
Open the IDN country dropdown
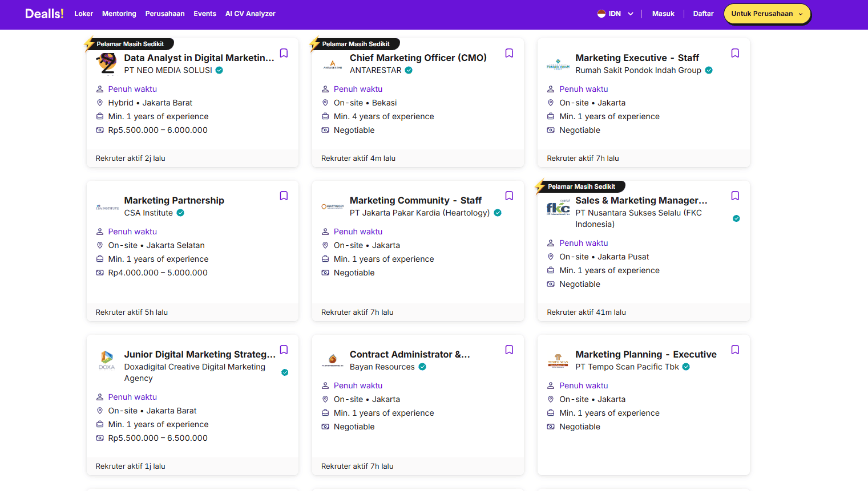tap(615, 14)
